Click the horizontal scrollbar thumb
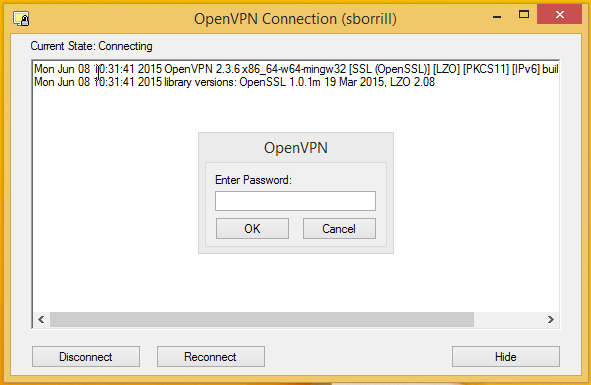The height and width of the screenshot is (385, 591). pos(262,320)
